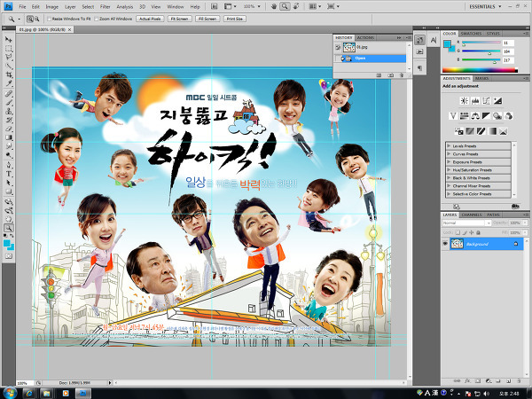
Task: Switch to the Masks tab
Action: [481, 78]
